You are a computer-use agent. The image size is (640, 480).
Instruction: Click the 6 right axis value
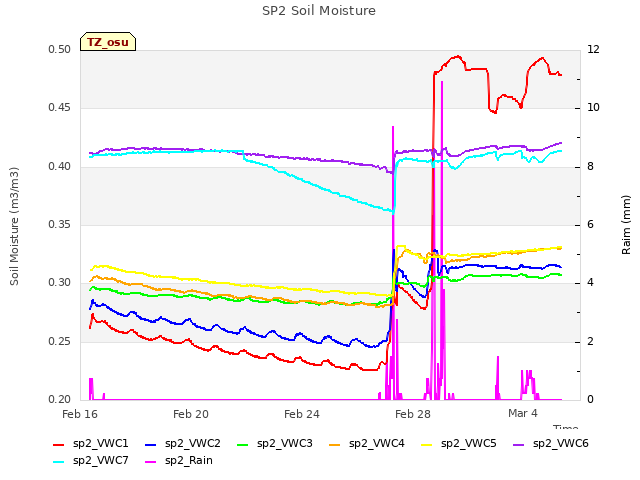tap(591, 224)
